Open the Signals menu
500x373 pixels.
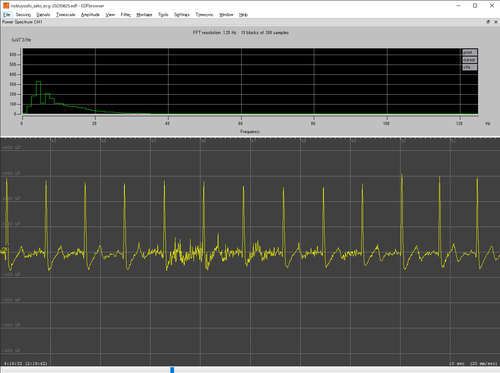pyautogui.click(x=43, y=15)
